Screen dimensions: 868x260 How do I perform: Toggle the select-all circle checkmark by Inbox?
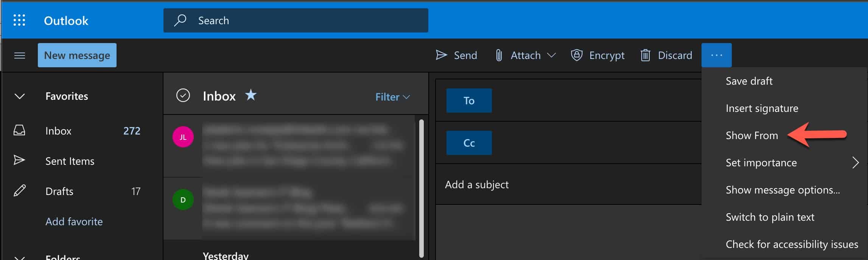click(183, 96)
